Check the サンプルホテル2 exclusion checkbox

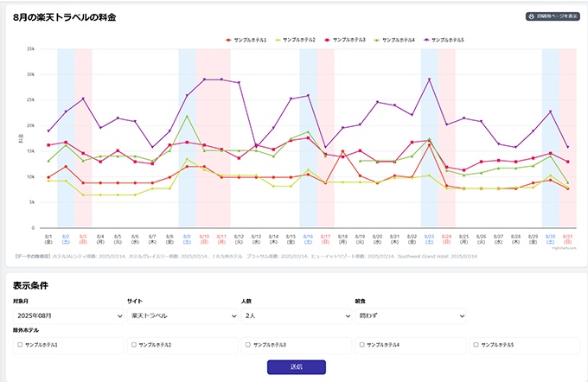(x=134, y=345)
